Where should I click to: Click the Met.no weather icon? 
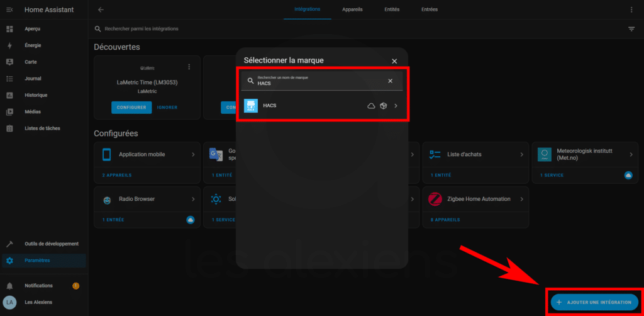pyautogui.click(x=545, y=154)
